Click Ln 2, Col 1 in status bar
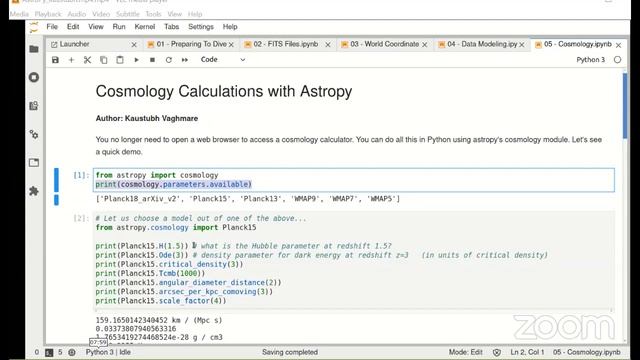 tap(527, 352)
